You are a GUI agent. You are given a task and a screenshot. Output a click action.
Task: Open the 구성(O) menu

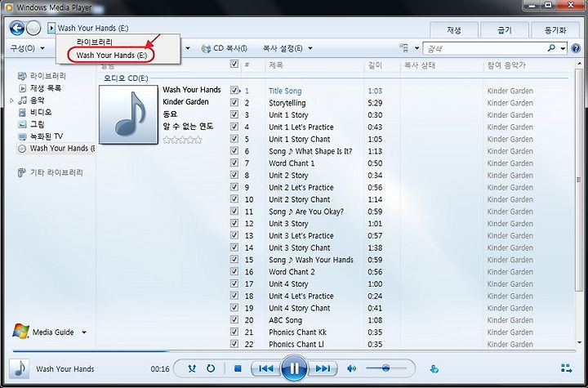coord(27,48)
